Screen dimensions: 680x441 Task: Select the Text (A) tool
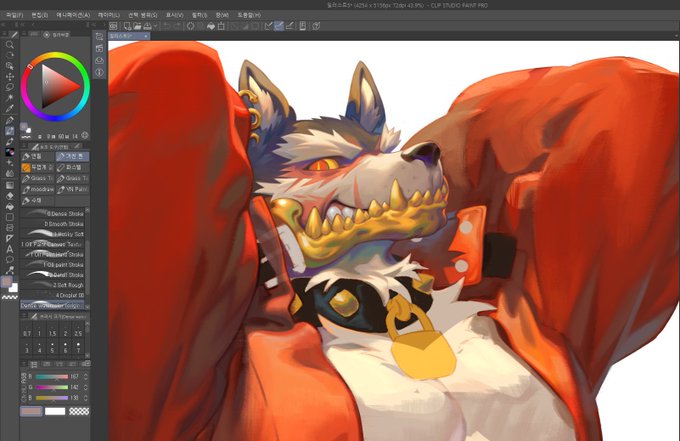click(10, 249)
